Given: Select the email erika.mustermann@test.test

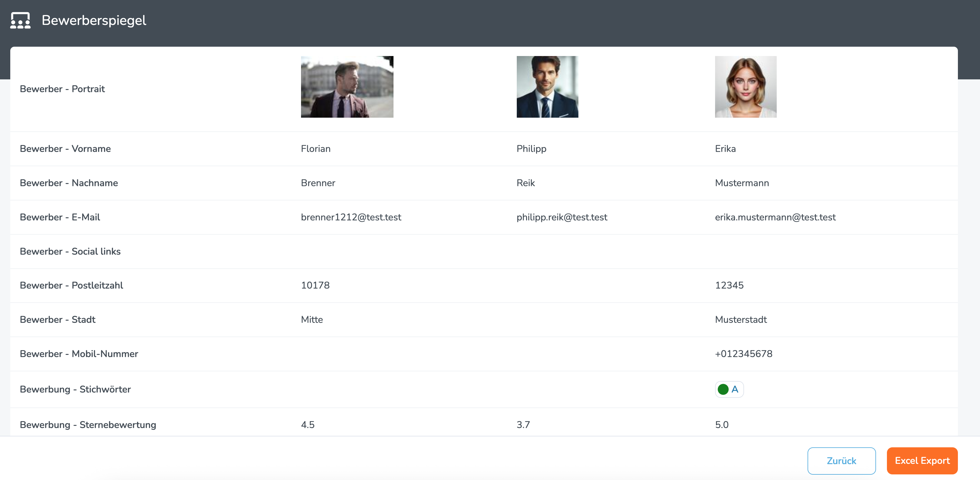Looking at the screenshot, I should point(775,217).
